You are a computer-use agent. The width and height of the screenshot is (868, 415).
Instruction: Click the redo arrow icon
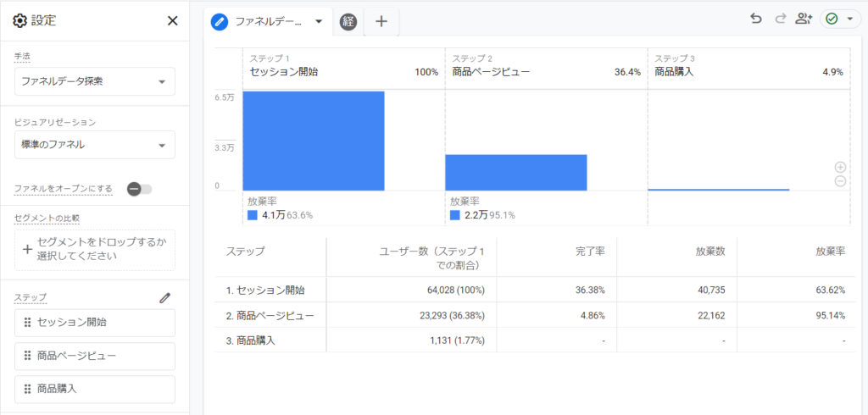click(x=781, y=19)
